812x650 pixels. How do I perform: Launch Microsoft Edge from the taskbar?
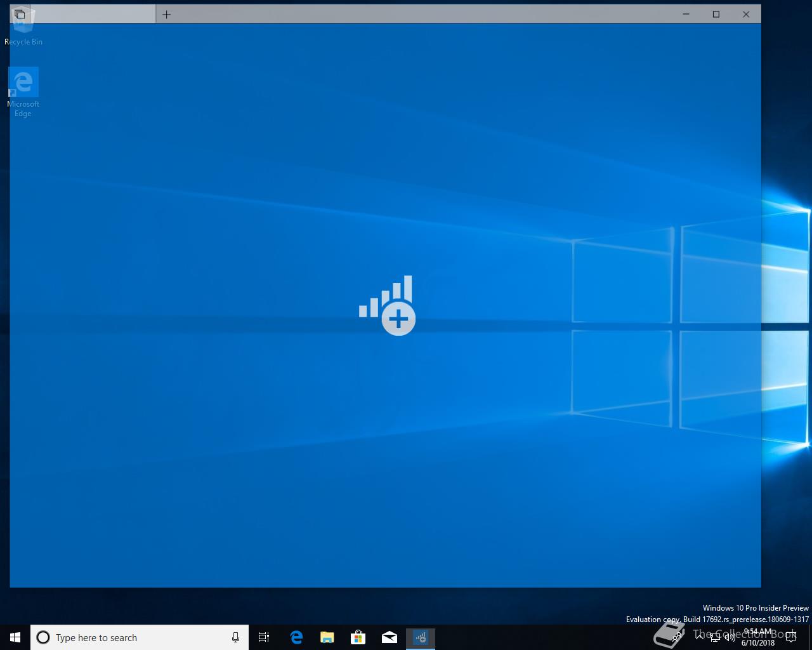[x=296, y=637]
